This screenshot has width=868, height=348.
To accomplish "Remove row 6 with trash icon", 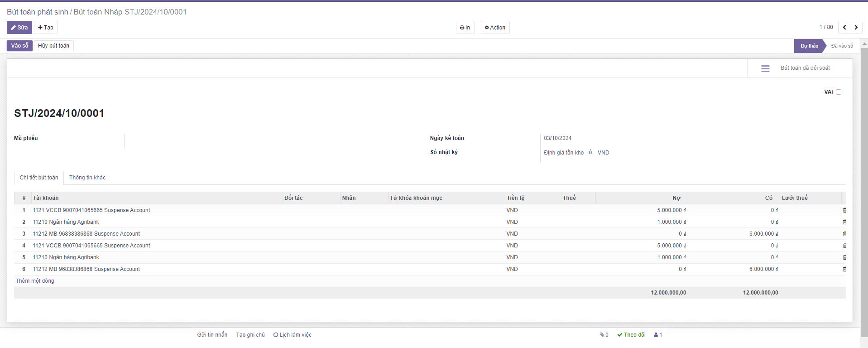I will click(844, 269).
